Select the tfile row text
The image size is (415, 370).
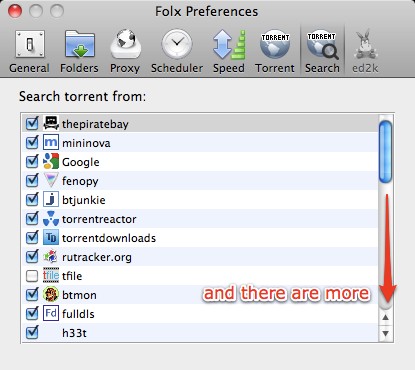tap(72, 276)
